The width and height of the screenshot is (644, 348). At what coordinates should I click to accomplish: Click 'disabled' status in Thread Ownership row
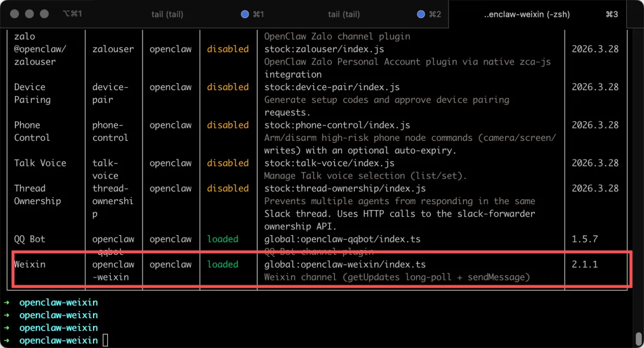coord(228,189)
